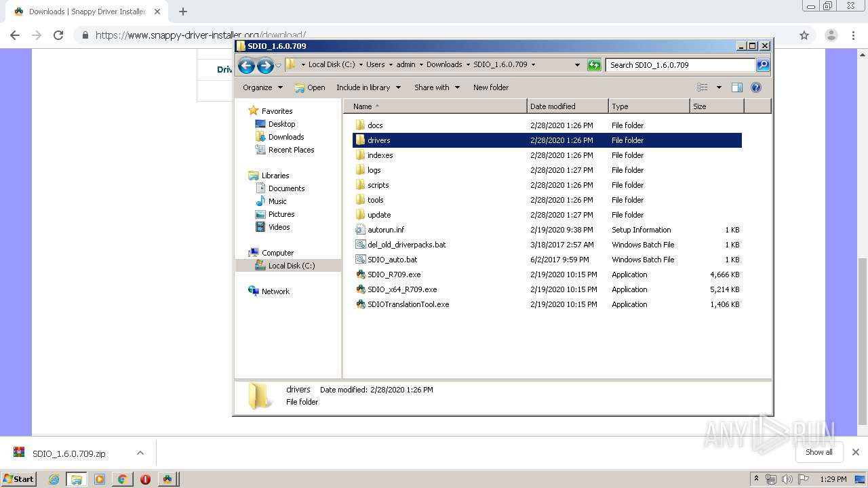Sort by Size column header
Screen dimensions: 868x488
point(717,106)
